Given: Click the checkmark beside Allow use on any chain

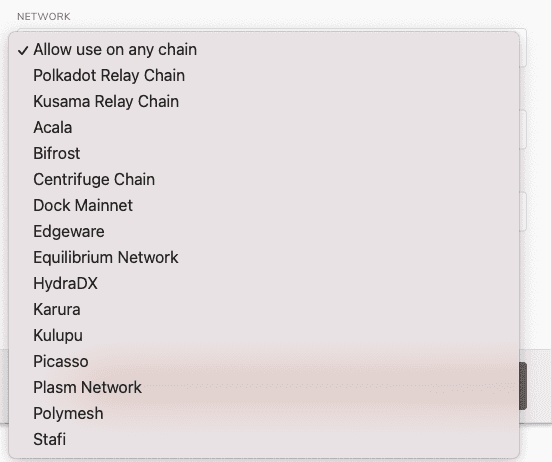Looking at the screenshot, I should [x=23, y=51].
